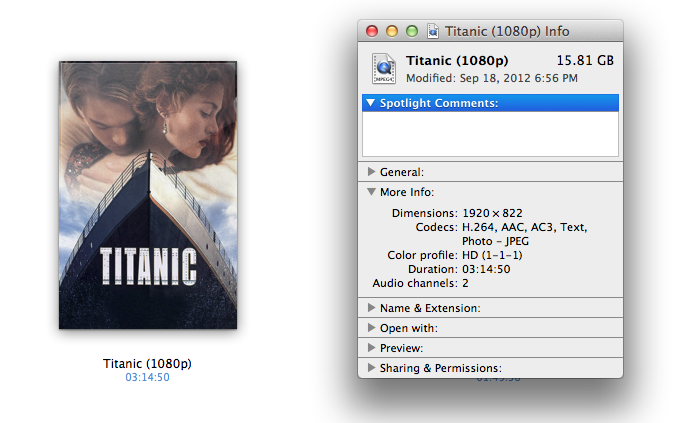Click the Duration value 03:14:50 in More Info
The height and width of the screenshot is (423, 680).
coord(486,269)
